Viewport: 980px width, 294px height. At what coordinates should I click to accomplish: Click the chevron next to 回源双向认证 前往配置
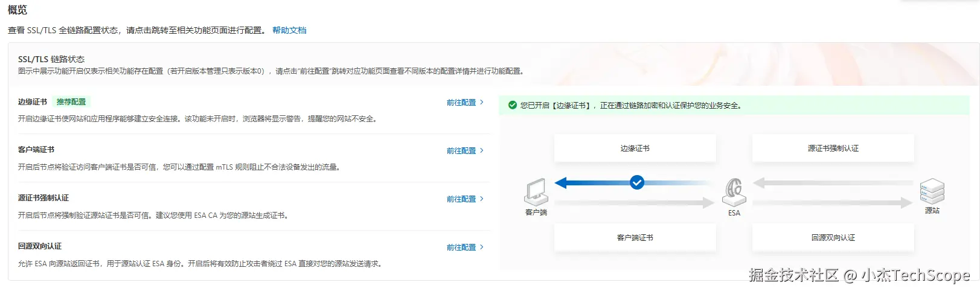[x=482, y=248]
